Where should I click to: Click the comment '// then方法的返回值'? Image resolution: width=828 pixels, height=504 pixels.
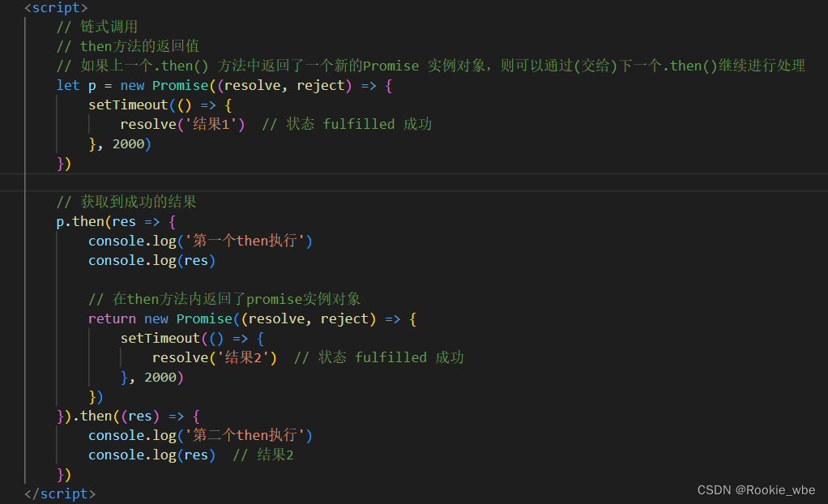click(x=128, y=46)
